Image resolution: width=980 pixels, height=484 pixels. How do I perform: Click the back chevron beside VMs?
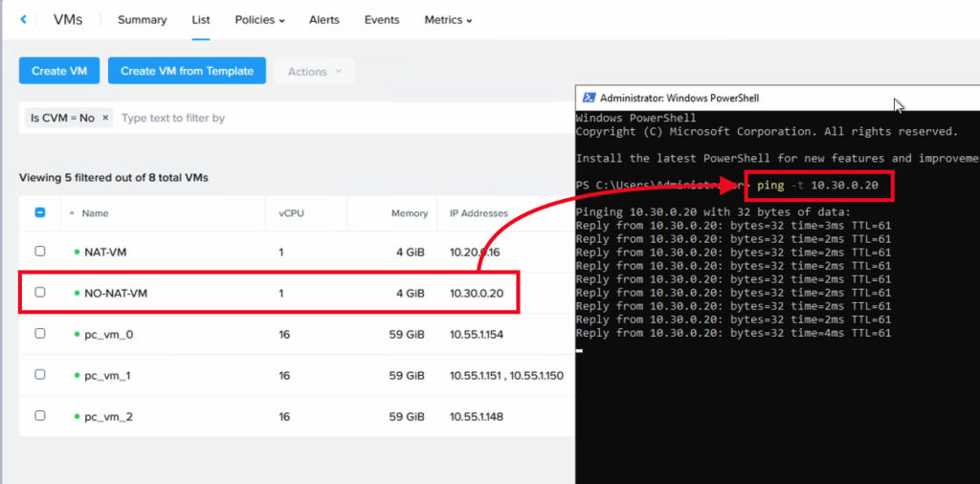point(24,19)
